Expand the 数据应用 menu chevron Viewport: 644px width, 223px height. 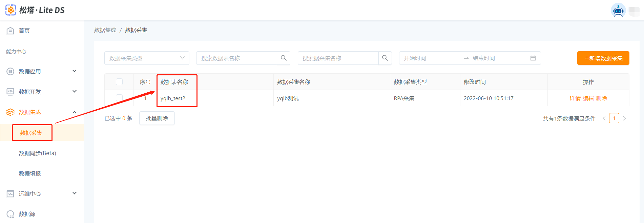tap(75, 71)
